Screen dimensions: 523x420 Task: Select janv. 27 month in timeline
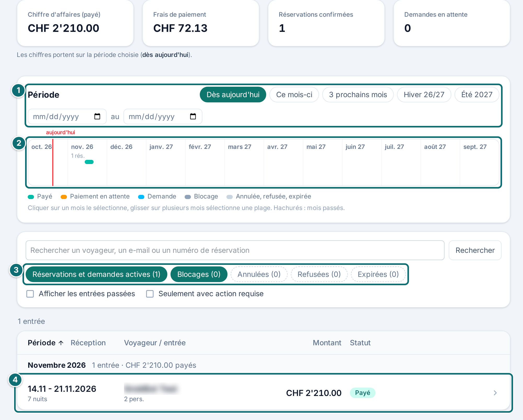(x=166, y=162)
